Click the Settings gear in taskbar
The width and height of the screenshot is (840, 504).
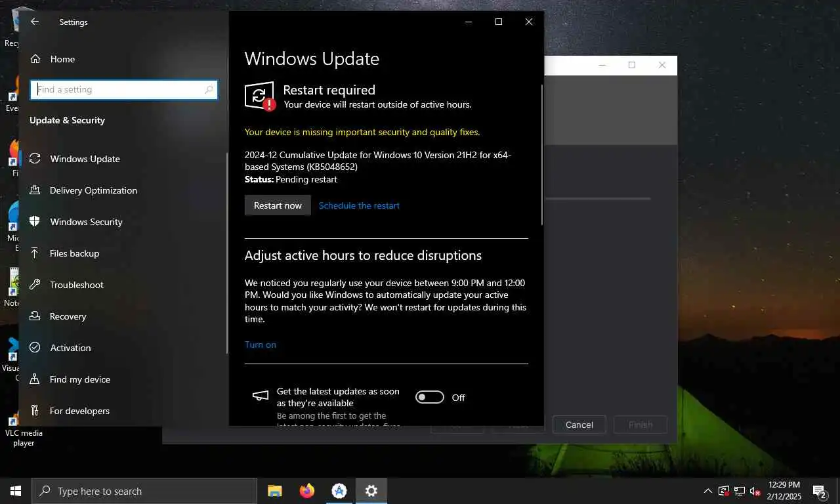[x=371, y=491]
